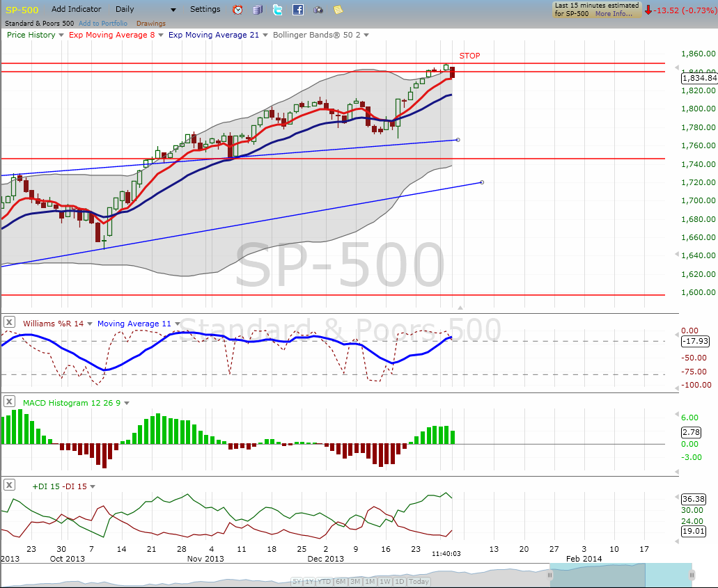Click the -13.52 (-0.73%) change value

pyautogui.click(x=687, y=10)
